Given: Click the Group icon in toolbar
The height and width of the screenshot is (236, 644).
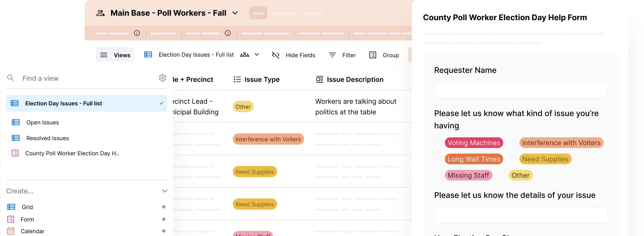Looking at the screenshot, I should [x=373, y=55].
